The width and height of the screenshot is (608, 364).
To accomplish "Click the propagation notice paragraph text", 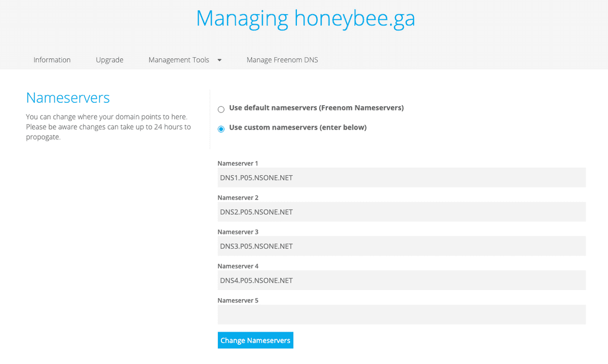I will tap(108, 127).
